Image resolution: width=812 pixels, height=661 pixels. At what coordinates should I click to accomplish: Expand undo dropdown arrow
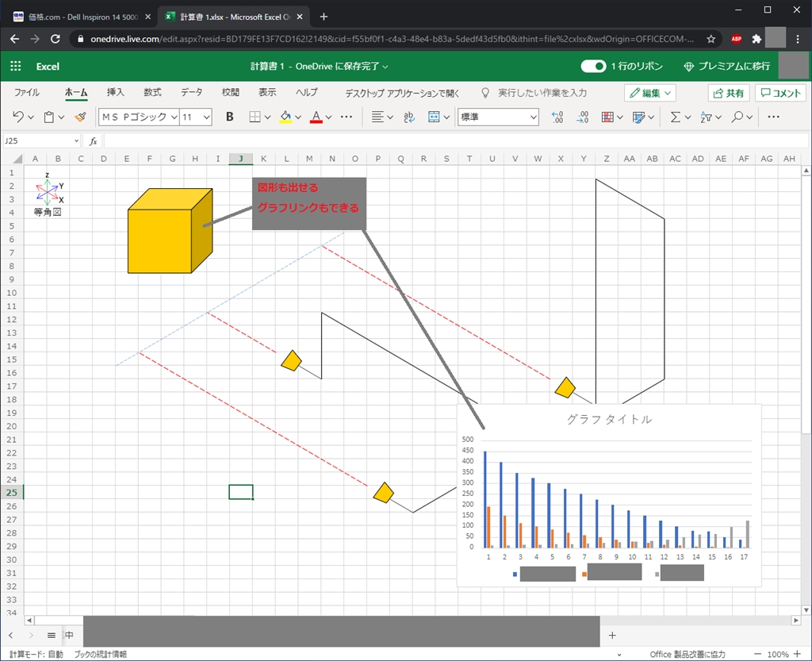coord(31,117)
